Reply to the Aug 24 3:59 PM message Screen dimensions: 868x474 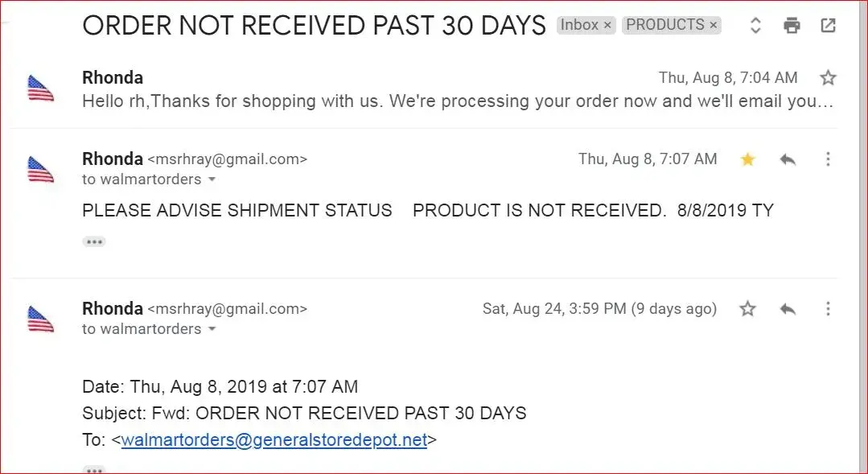(x=788, y=309)
